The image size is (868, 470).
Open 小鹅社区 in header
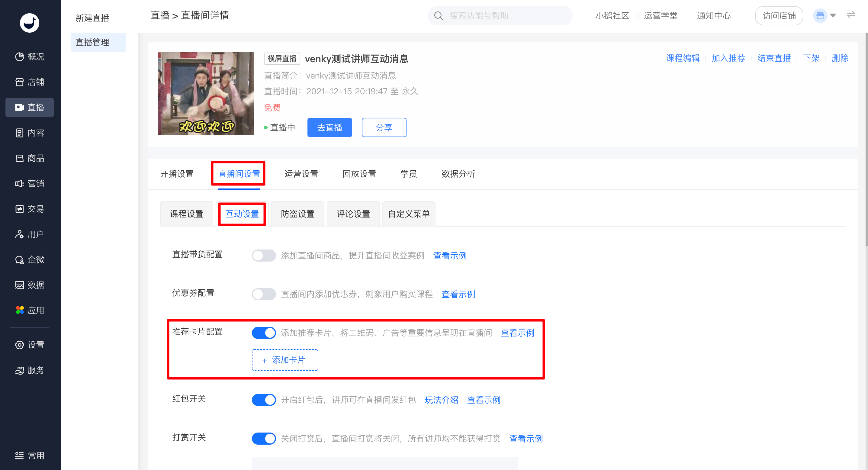click(x=612, y=15)
